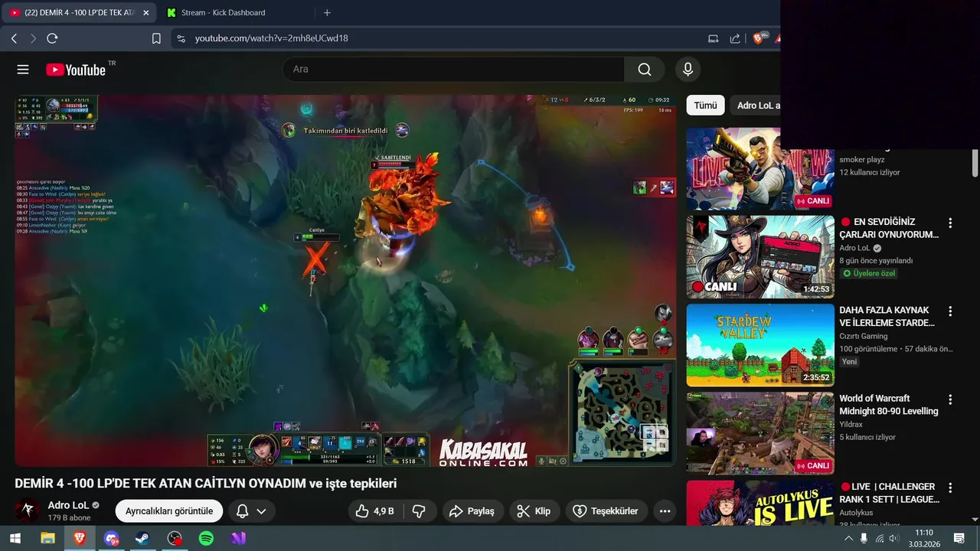The height and width of the screenshot is (551, 980).
Task: Open the Adro LoL channel avatar
Action: (28, 510)
